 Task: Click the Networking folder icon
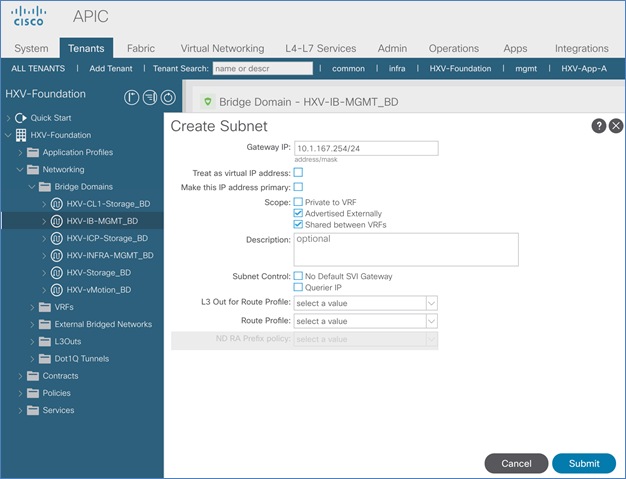click(33, 169)
